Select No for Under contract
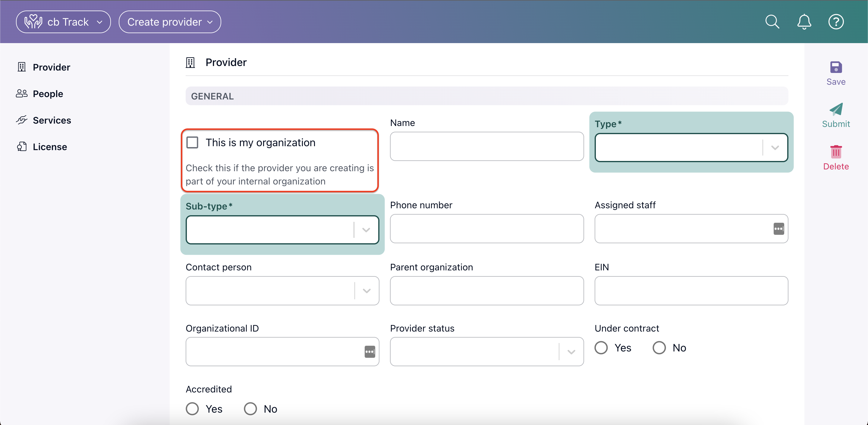Image resolution: width=868 pixels, height=425 pixels. pyautogui.click(x=659, y=348)
